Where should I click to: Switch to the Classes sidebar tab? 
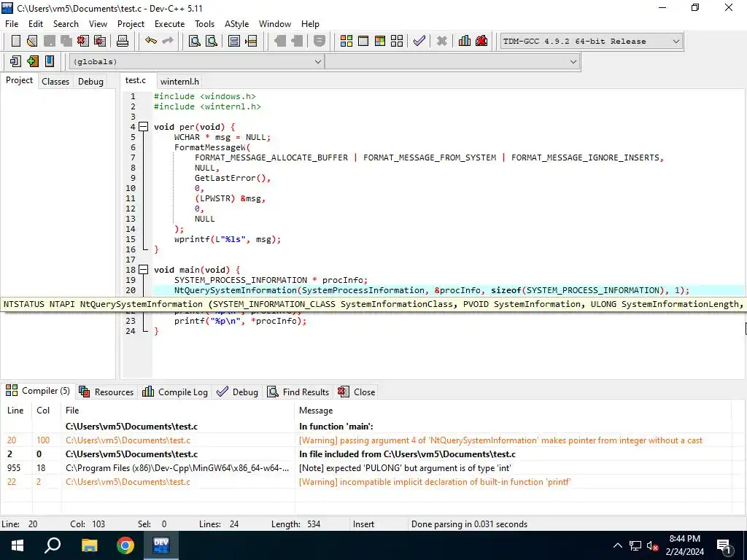click(x=55, y=82)
